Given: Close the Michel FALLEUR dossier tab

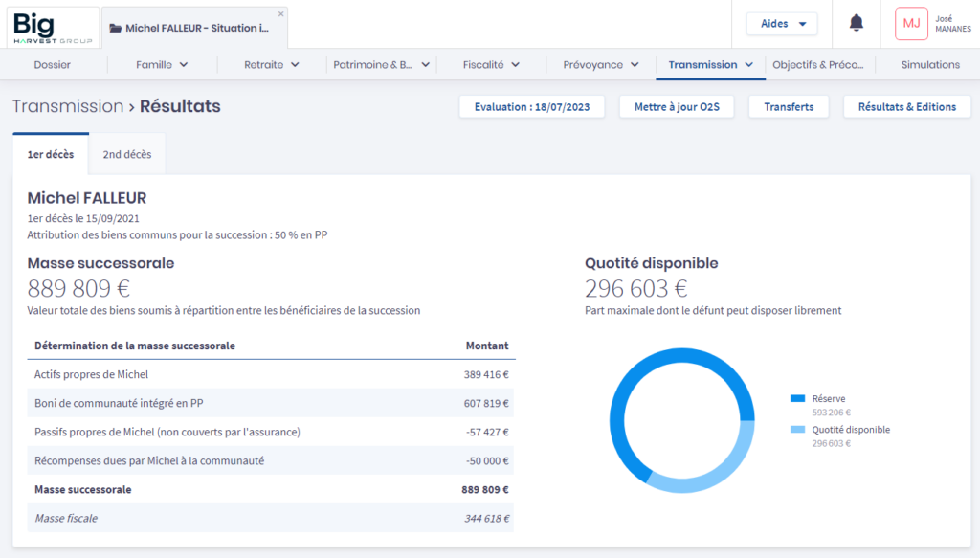Looking at the screenshot, I should [x=280, y=14].
